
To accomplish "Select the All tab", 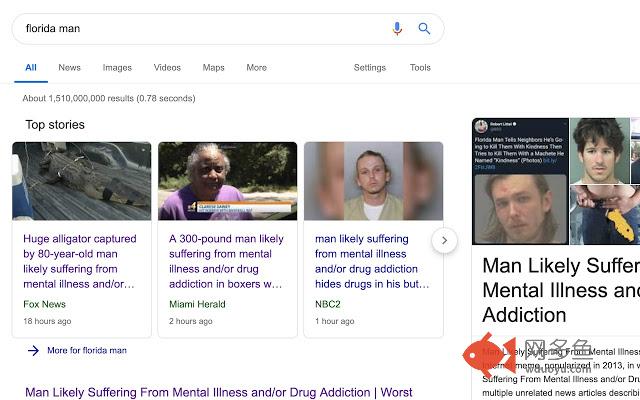I will pyautogui.click(x=31, y=68).
